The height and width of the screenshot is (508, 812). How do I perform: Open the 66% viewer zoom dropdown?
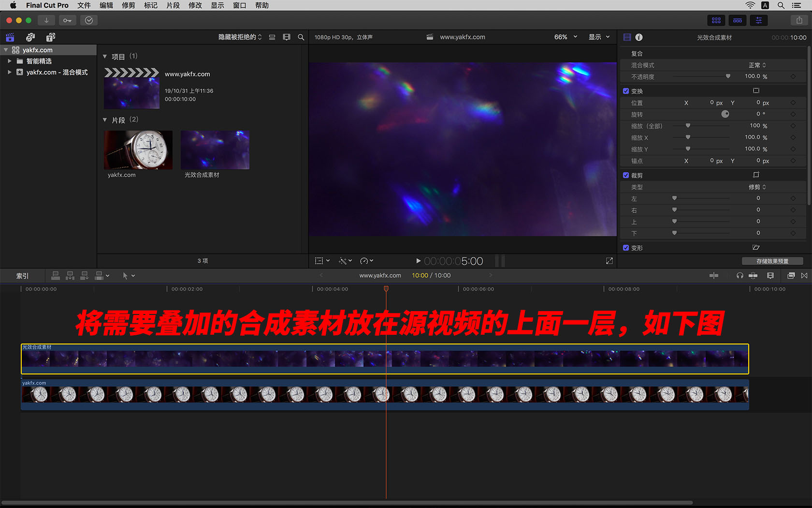pyautogui.click(x=565, y=37)
